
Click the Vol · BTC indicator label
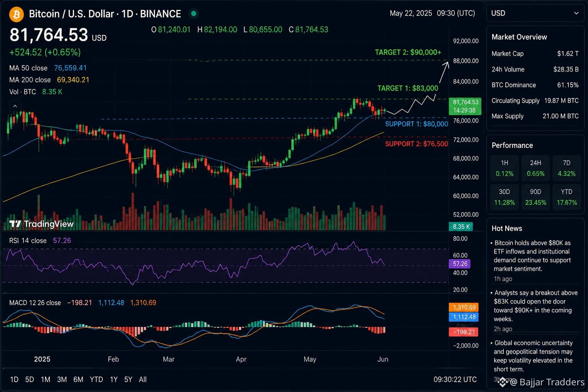point(23,91)
